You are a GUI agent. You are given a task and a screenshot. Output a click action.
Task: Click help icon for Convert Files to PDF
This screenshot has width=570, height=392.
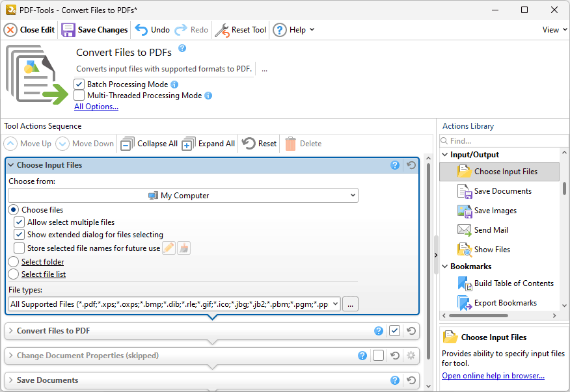click(379, 331)
